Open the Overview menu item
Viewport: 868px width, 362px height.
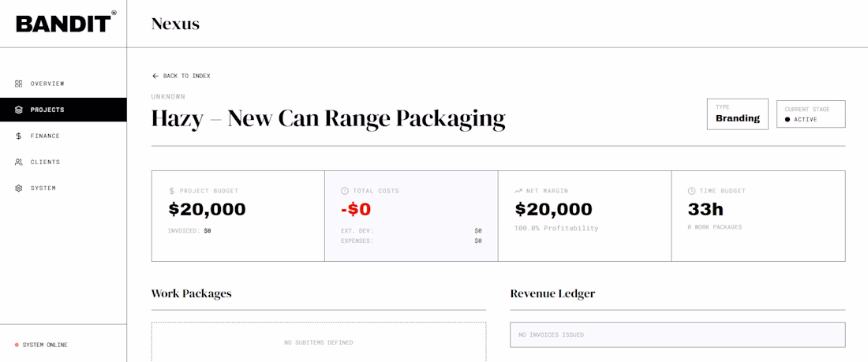tap(47, 84)
